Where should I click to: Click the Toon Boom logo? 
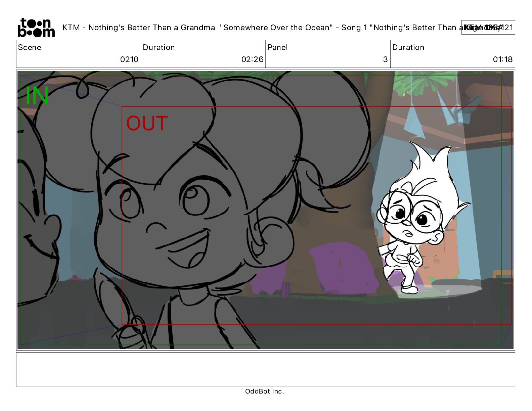[x=36, y=27]
